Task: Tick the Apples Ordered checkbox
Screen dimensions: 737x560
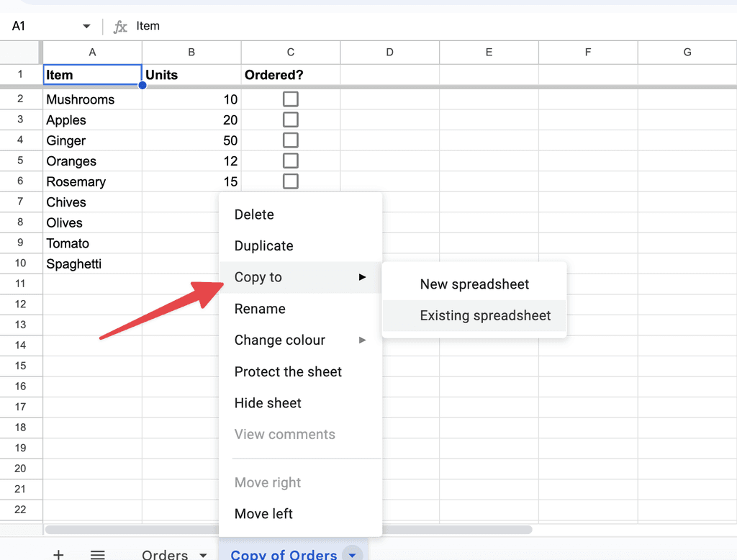Action: point(290,119)
